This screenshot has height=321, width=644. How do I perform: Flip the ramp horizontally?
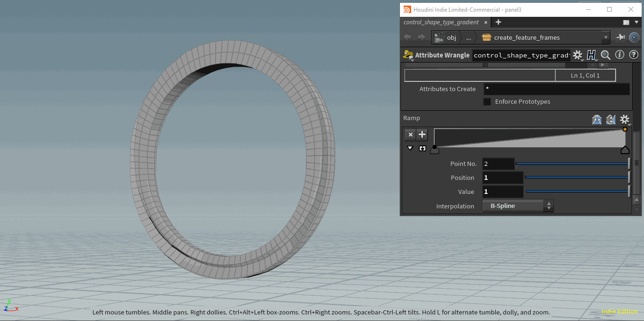click(x=597, y=120)
